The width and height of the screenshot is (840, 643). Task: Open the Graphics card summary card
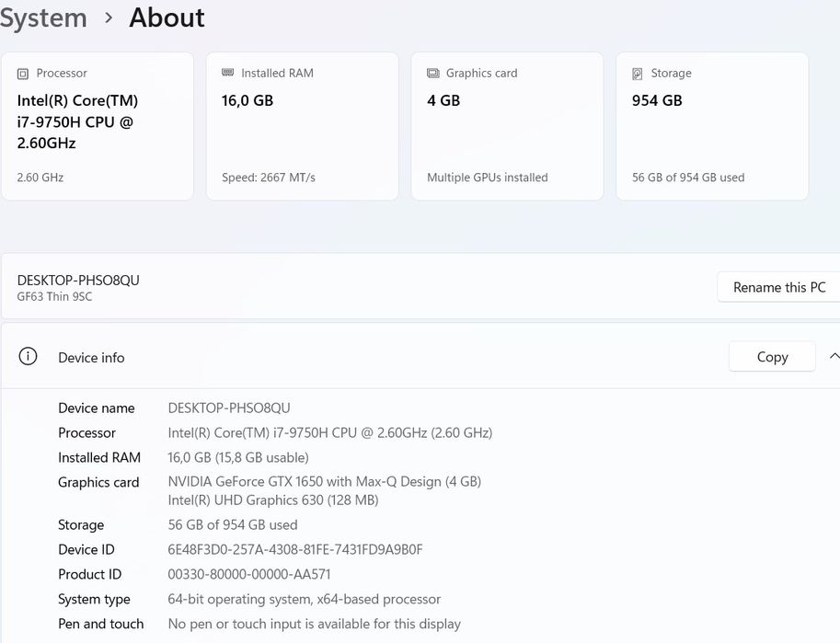507,126
